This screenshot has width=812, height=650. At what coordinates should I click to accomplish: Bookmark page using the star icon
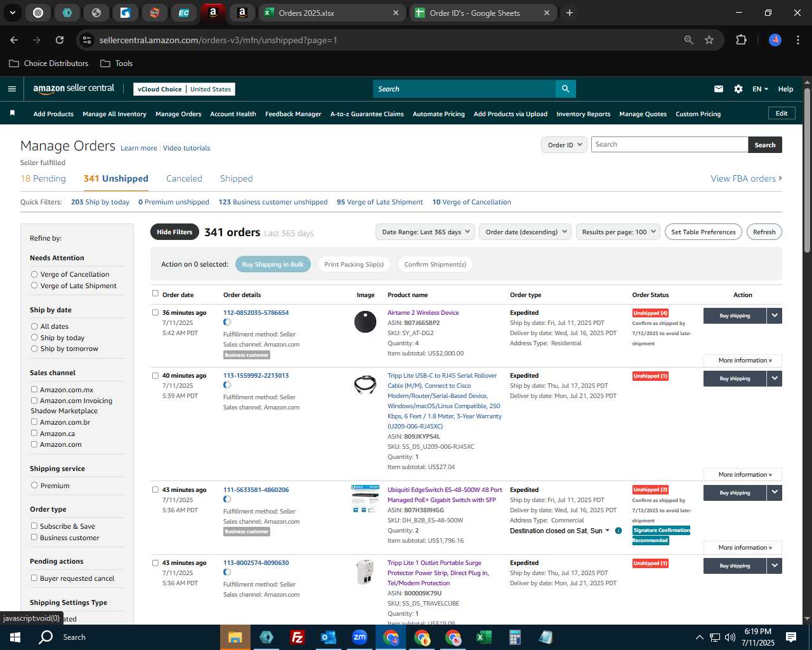pos(709,40)
